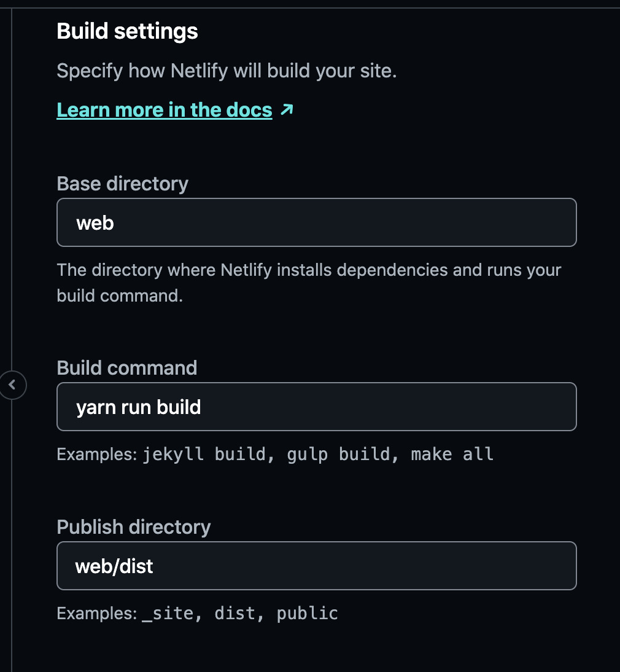Select the Publish directory text box
Image resolution: width=620 pixels, height=672 pixels.
coord(316,566)
